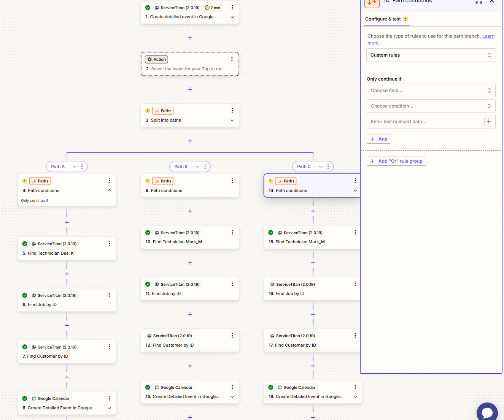Add step below step 9 Path conditions
This screenshot has width=504, height=420.
click(x=190, y=211)
